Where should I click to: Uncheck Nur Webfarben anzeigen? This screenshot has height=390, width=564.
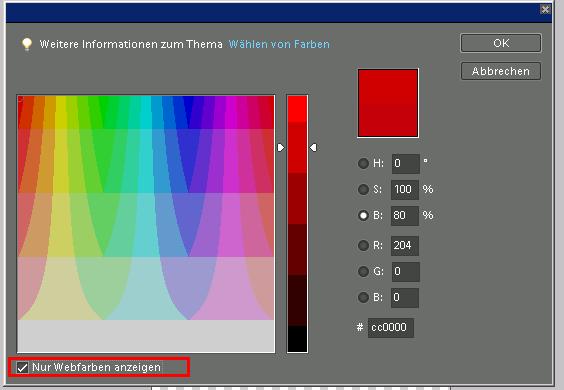[x=23, y=368]
